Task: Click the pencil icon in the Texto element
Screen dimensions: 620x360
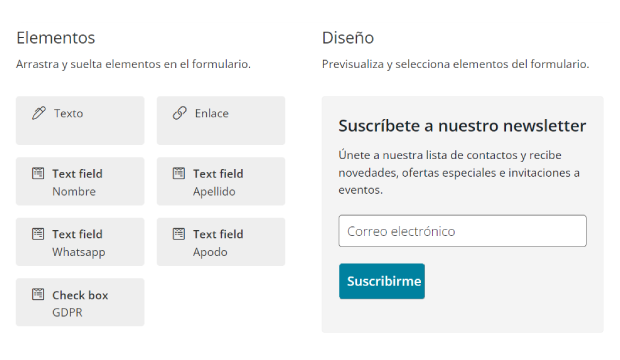Action: (39, 113)
